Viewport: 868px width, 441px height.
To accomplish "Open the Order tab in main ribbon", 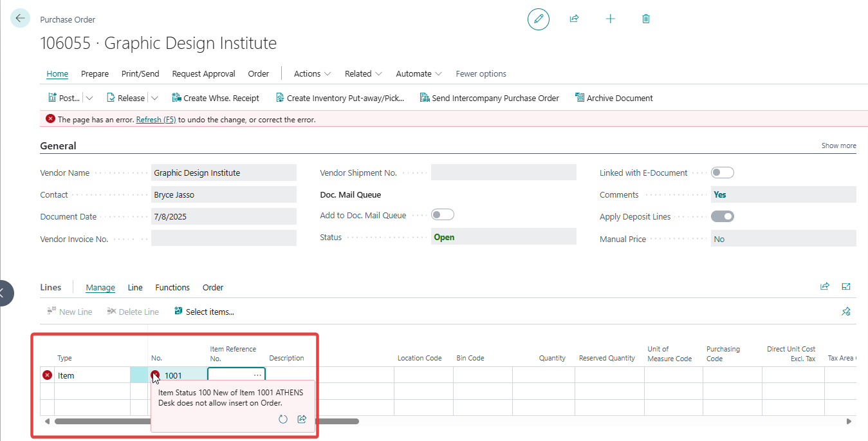I will pos(259,73).
